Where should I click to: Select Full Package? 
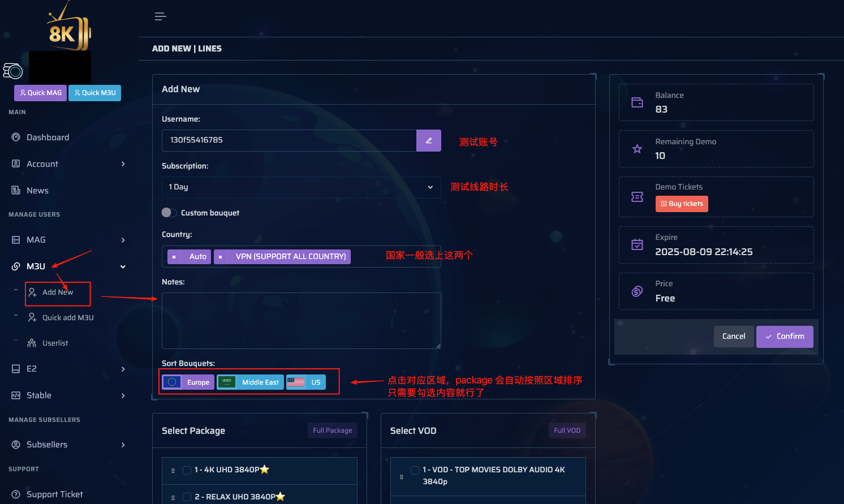[333, 431]
